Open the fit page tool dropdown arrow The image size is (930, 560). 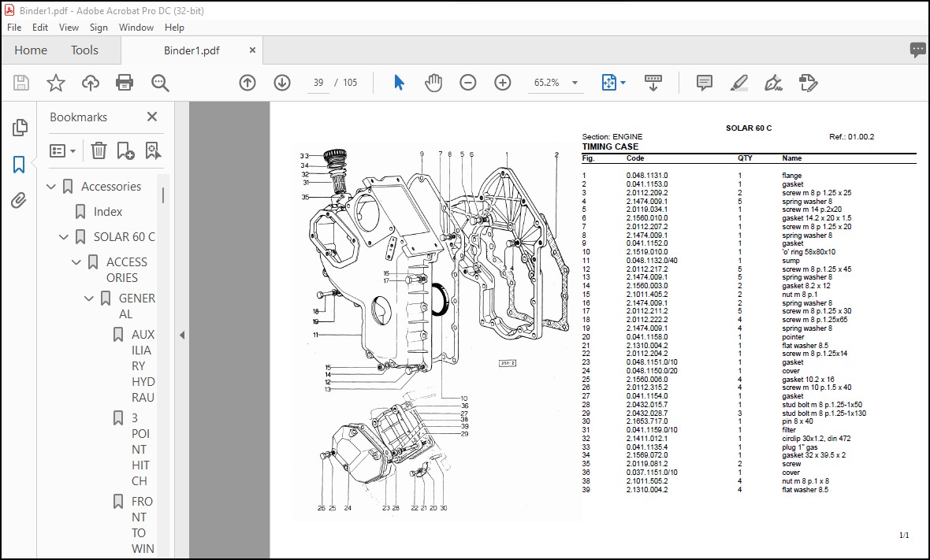click(623, 83)
